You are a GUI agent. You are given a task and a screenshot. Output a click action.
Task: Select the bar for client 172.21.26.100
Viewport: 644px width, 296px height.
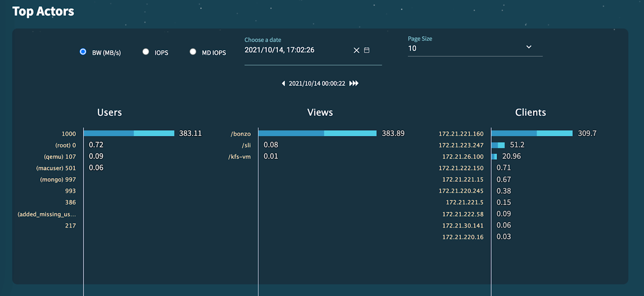[494, 156]
